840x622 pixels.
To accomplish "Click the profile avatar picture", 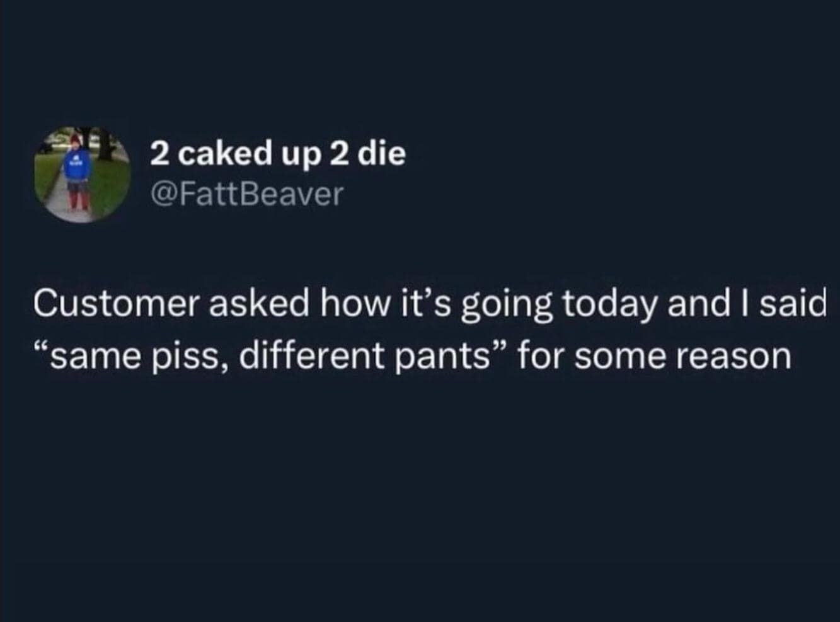I will pyautogui.click(x=82, y=175).
